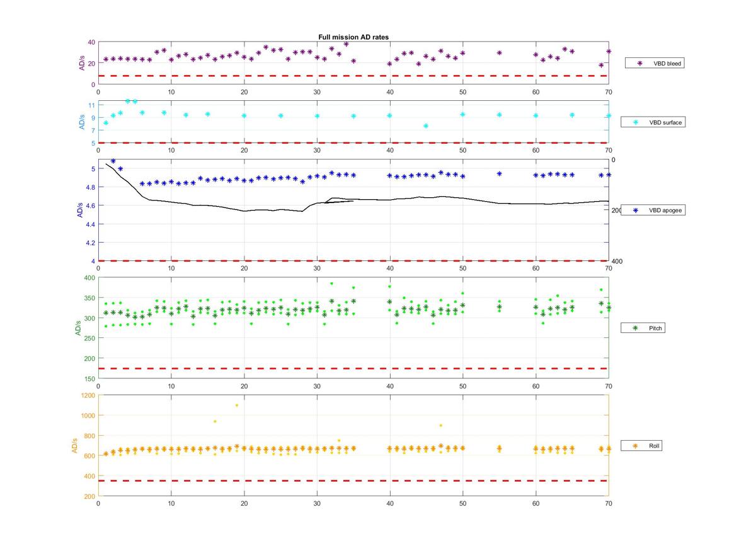
Task: Click the cyan star marker in VBD surface legend
Action: 635,122
